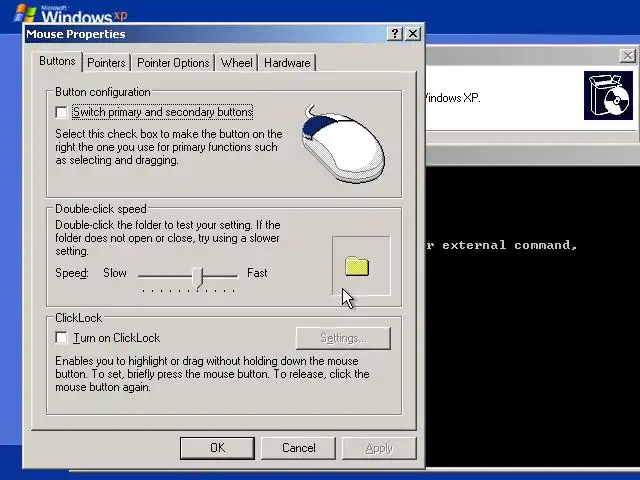The width and height of the screenshot is (640, 480).
Task: Go to the Wheel tab
Action: 236,63
